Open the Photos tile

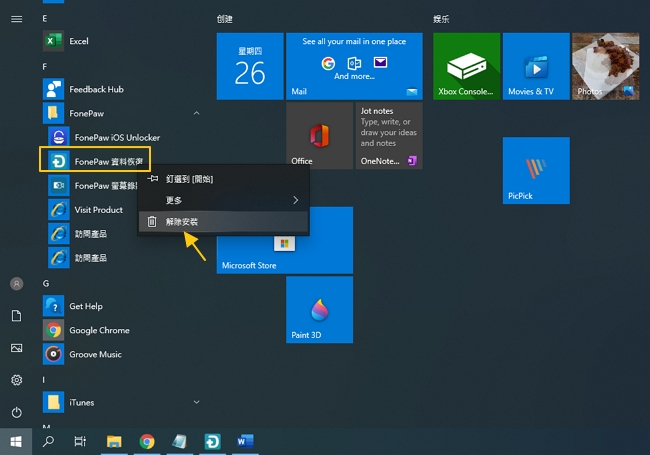606,66
